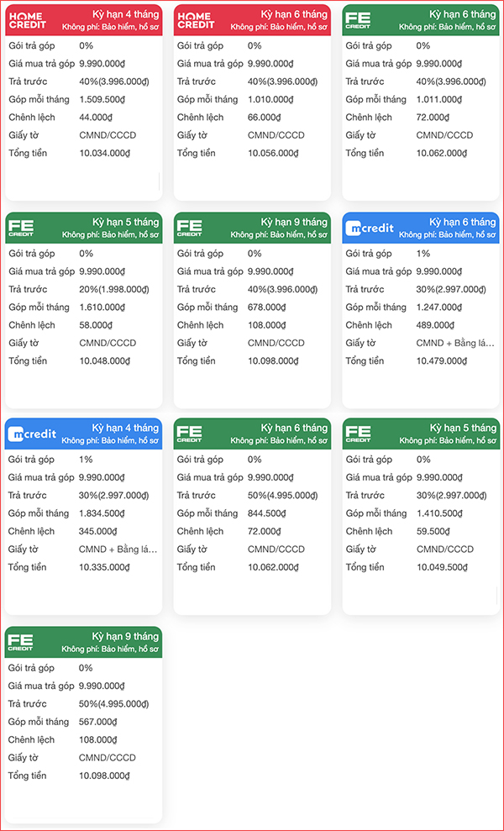Click FE Credit logo on card with 1.011.000₫ monthly
This screenshot has width=504, height=831.
click(x=358, y=21)
